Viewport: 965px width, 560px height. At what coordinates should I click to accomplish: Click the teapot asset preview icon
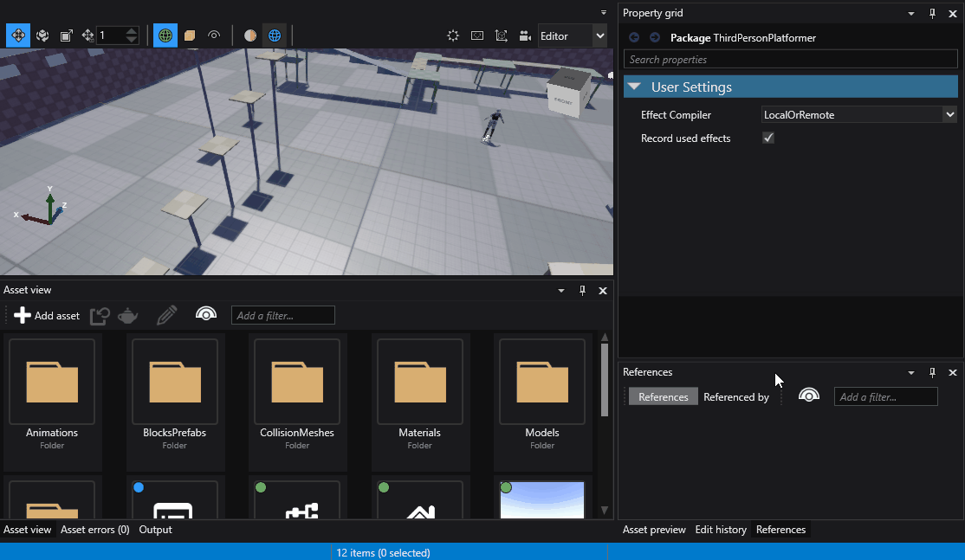(128, 315)
